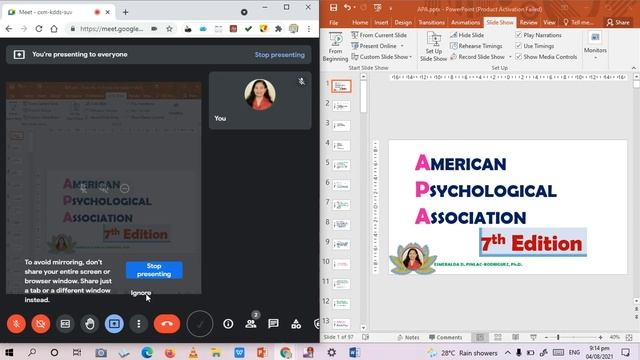
Task: Switch to Animations ribbon tab
Action: [465, 22]
